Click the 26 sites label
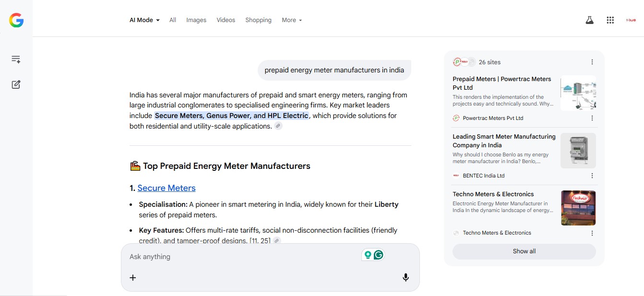Screen dimensions: 644x296 (489, 62)
